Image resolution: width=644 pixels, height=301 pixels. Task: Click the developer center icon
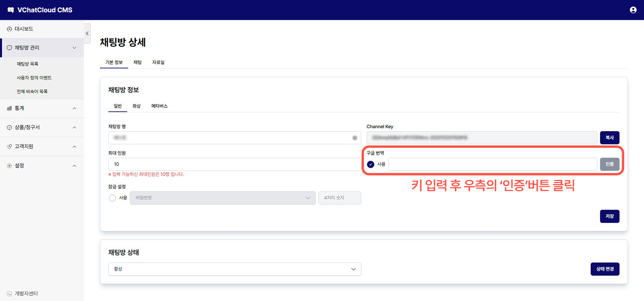tap(9, 294)
